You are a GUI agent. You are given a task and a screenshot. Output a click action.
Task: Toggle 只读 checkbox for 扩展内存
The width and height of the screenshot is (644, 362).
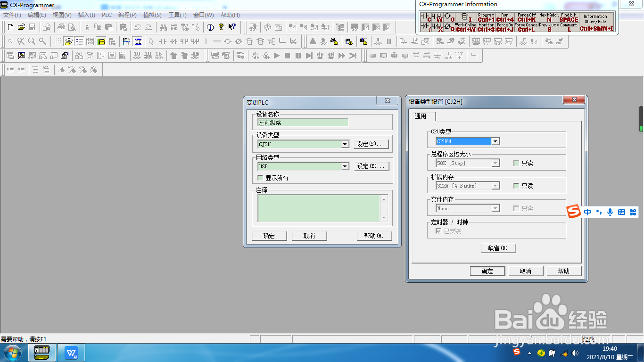pos(516,186)
